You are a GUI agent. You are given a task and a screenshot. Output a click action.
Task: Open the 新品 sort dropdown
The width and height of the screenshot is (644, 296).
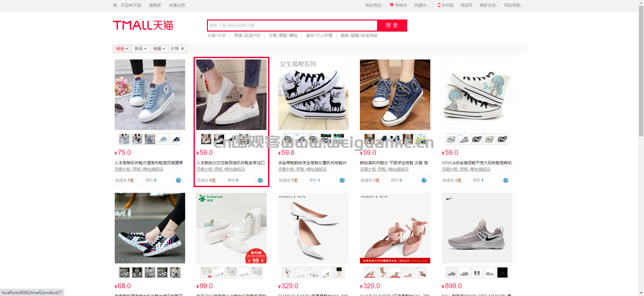(x=141, y=49)
